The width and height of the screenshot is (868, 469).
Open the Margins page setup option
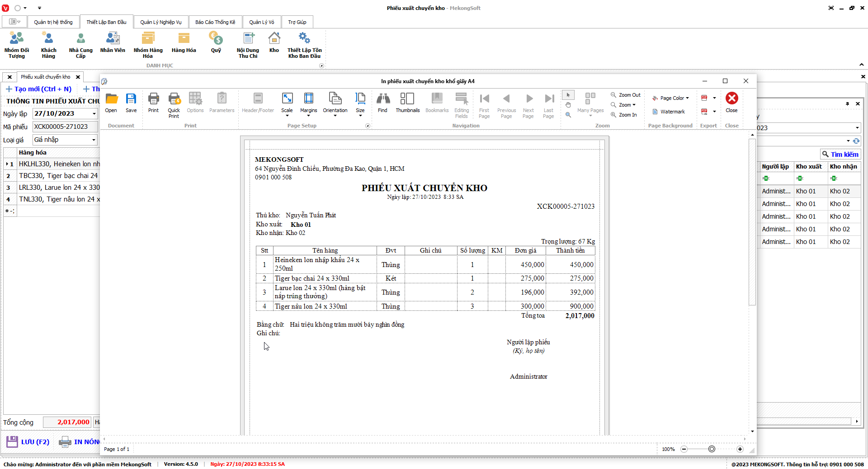pyautogui.click(x=308, y=103)
